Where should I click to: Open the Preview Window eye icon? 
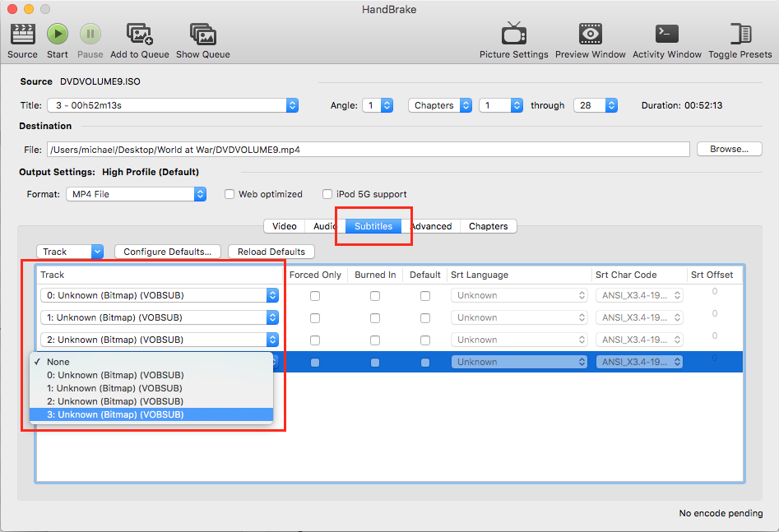pos(590,35)
